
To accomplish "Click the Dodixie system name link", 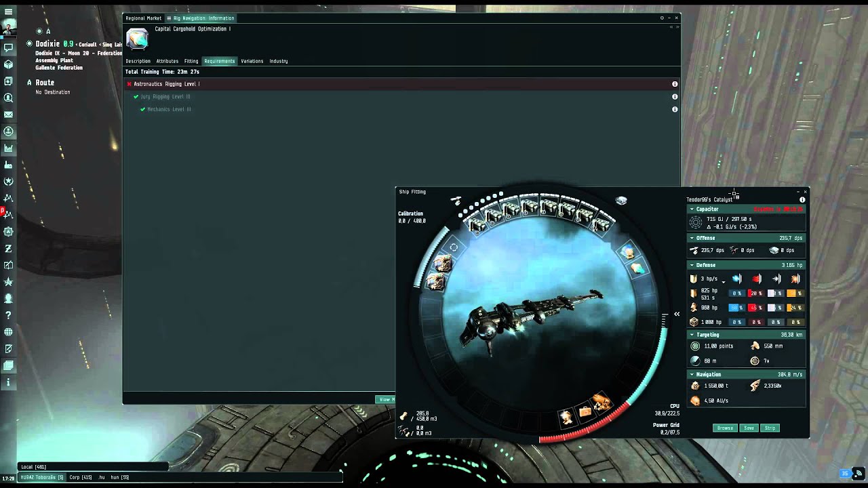I will point(47,43).
